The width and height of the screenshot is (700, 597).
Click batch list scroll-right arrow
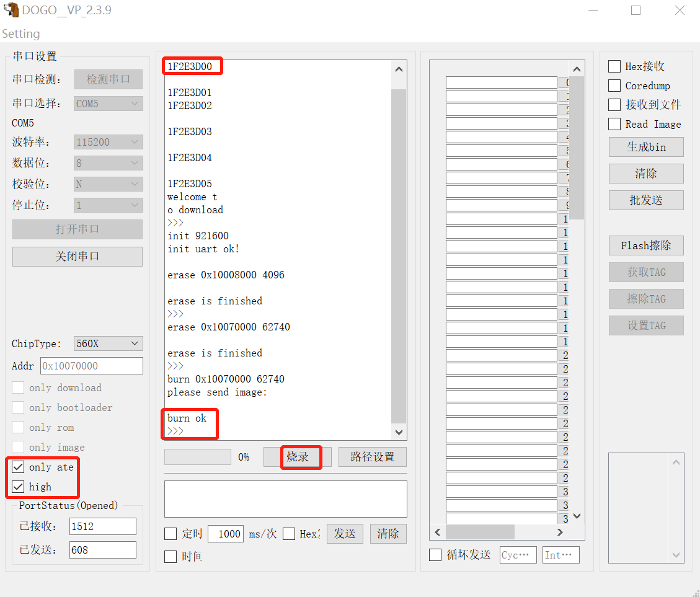point(560,533)
